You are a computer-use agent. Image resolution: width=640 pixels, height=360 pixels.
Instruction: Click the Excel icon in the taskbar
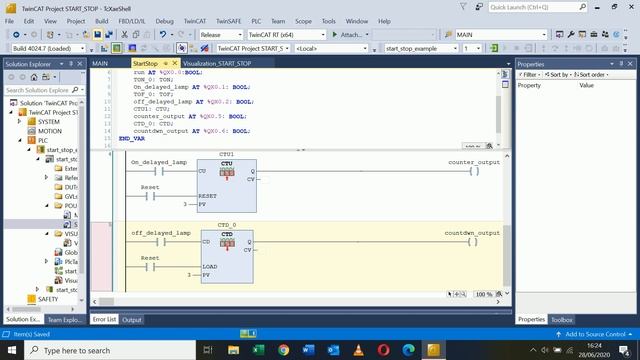258,350
